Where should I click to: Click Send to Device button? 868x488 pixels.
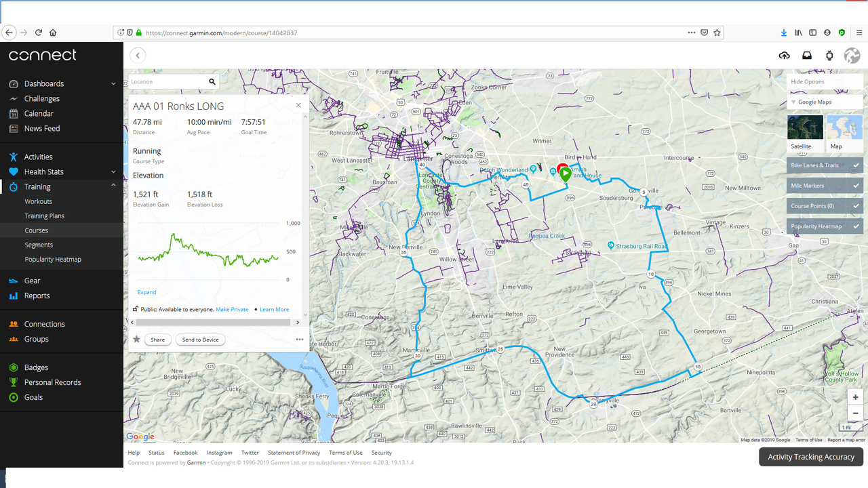point(200,340)
